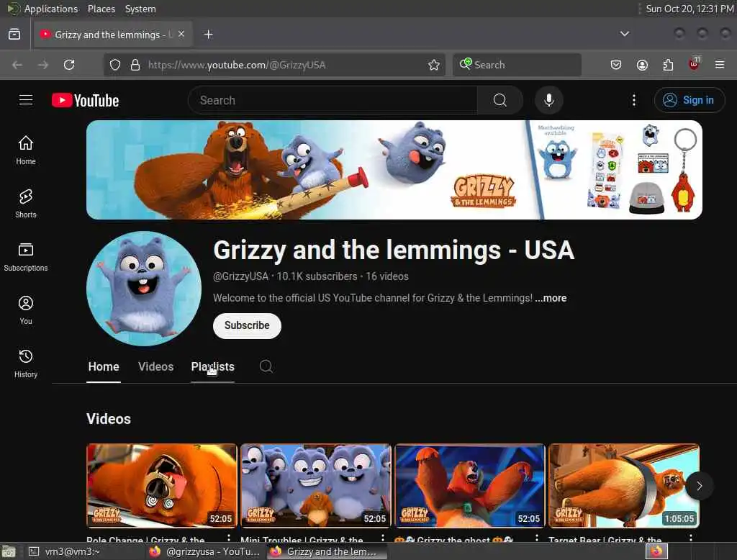Open Subscriptions in the sidebar
Viewport: 737px width, 560px height.
tap(26, 257)
